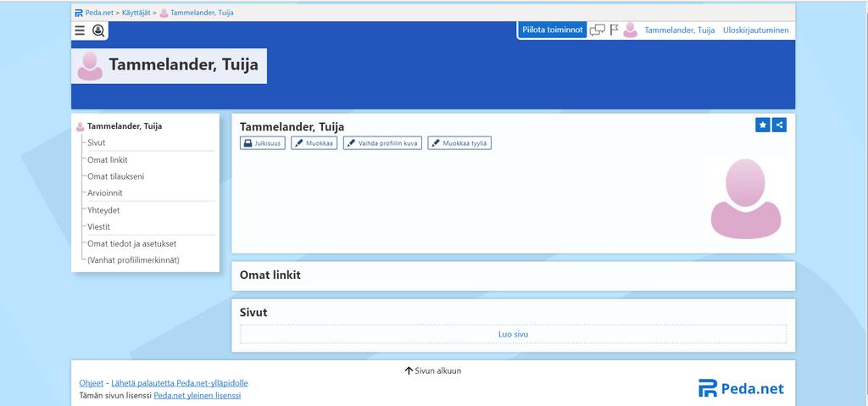Open Viestit in the sidebar
The width and height of the screenshot is (868, 406).
pos(98,226)
